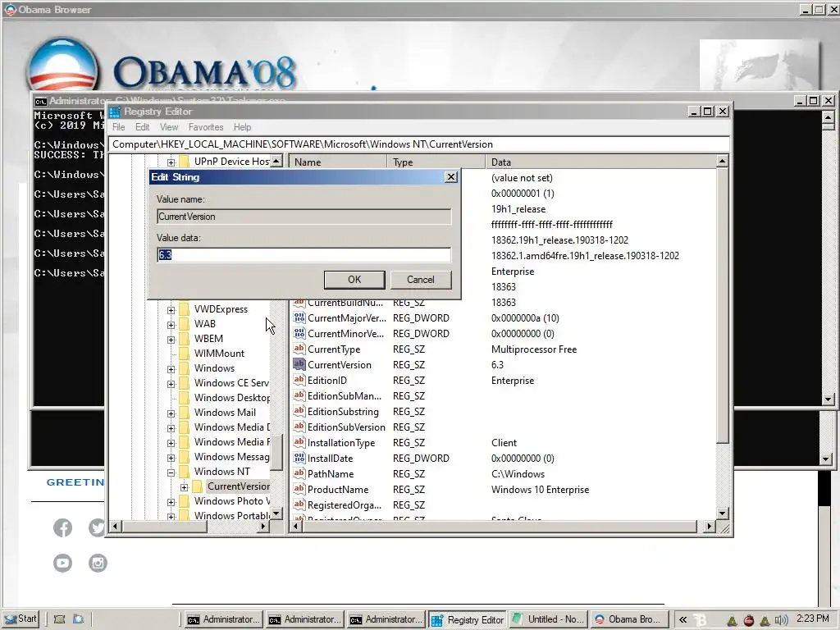Click the Instagram icon on Obama page
This screenshot has width=840, height=630.
click(x=98, y=563)
